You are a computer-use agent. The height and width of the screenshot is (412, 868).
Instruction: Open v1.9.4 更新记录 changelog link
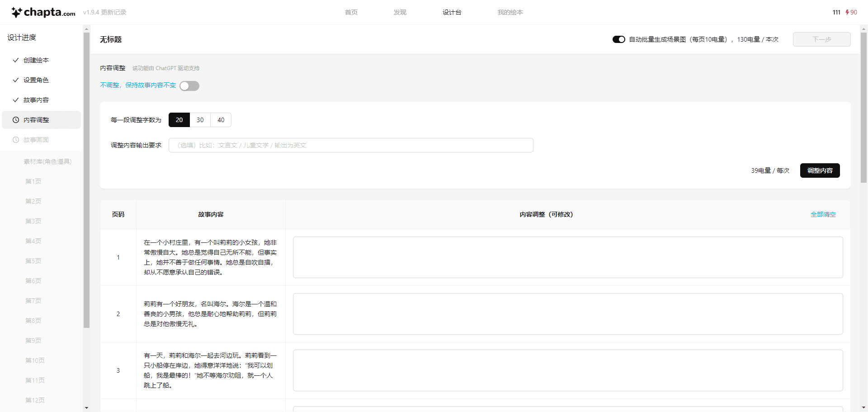tap(104, 12)
